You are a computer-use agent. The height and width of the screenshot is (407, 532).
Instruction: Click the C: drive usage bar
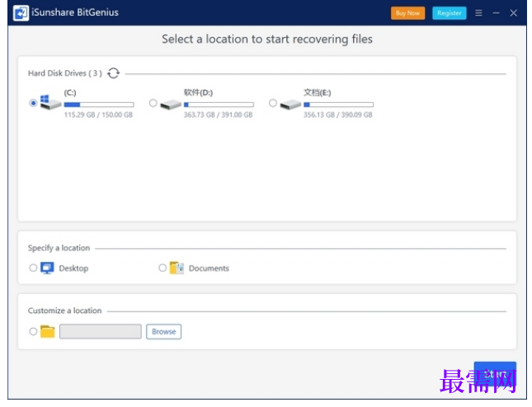click(99, 105)
